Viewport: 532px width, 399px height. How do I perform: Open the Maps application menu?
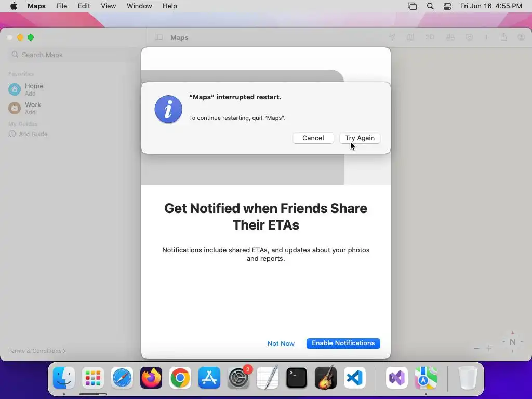click(x=36, y=6)
